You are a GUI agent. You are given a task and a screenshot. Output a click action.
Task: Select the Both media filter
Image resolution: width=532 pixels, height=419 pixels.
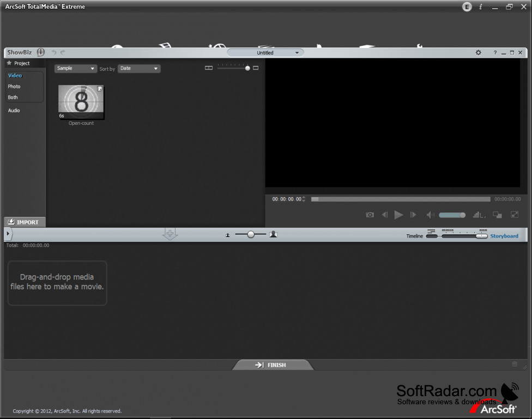(13, 98)
